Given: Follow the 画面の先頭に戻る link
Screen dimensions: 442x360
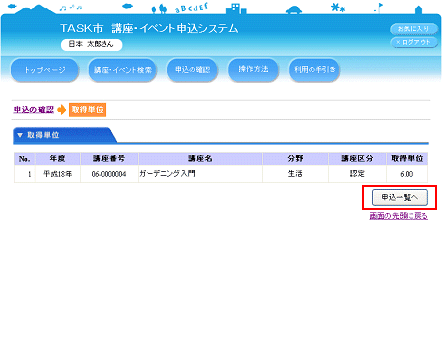Looking at the screenshot, I should [398, 216].
